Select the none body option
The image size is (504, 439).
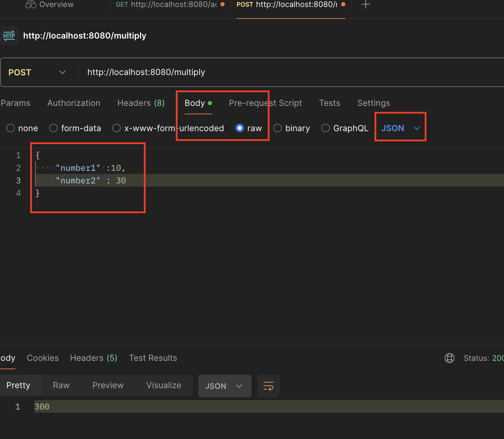pyautogui.click(x=22, y=128)
